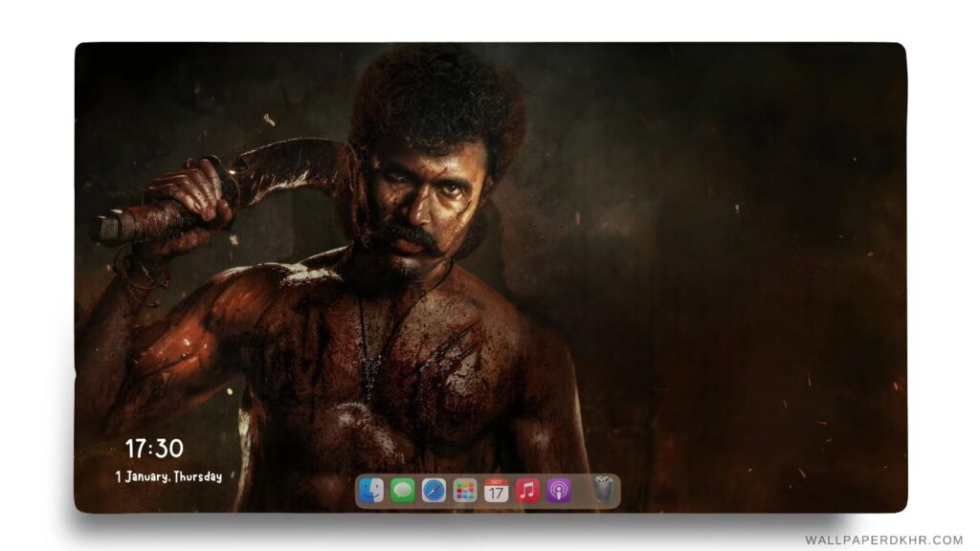Click the smiling face on the Finder icon
The width and height of the screenshot is (980, 551).
[x=371, y=490]
